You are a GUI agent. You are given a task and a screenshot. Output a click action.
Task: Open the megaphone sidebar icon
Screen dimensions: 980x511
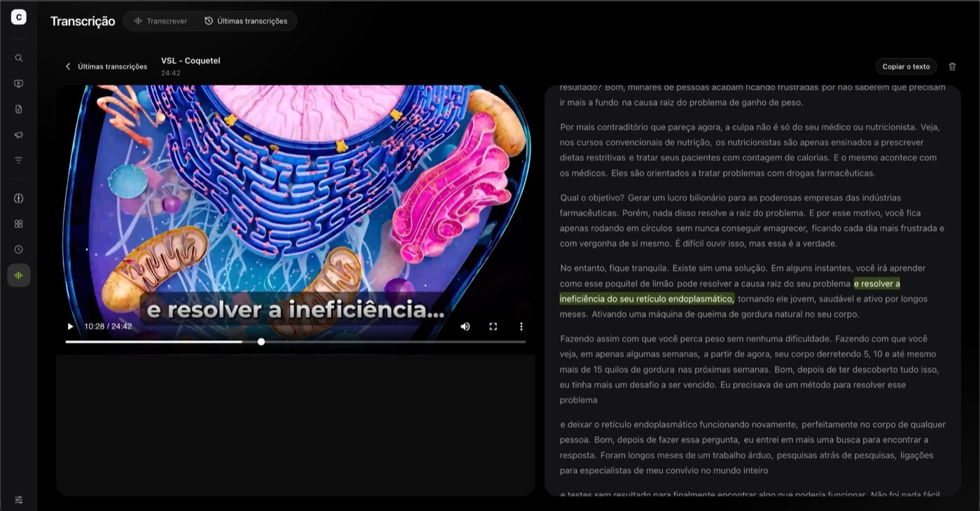coord(19,134)
